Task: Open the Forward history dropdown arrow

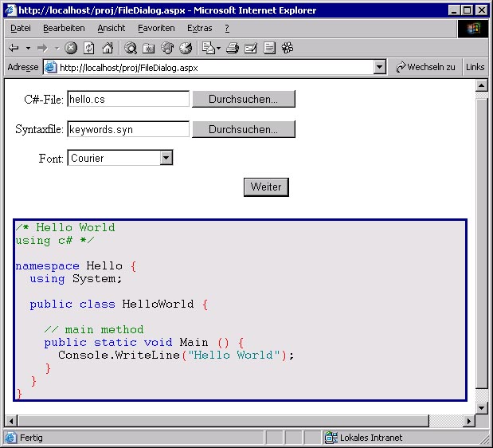Action: click(57, 48)
